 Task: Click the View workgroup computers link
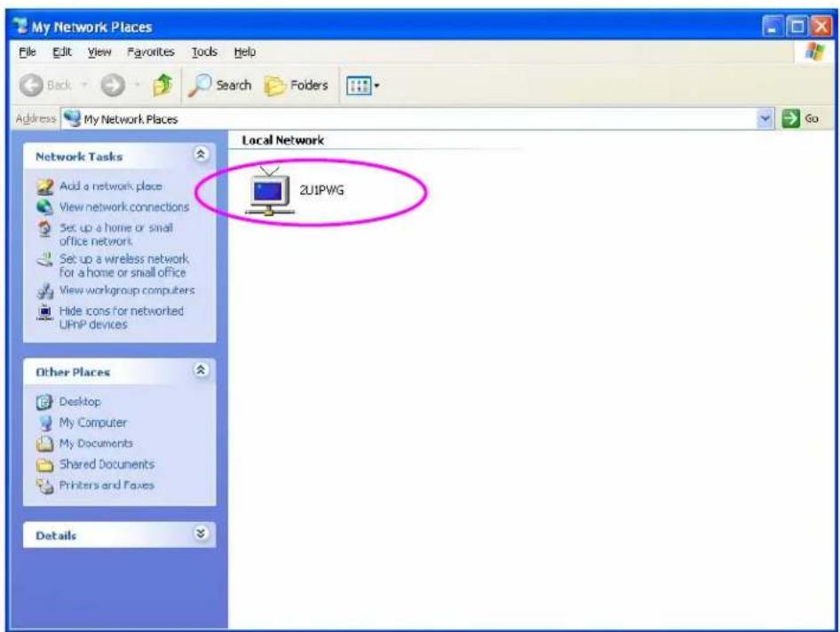[127, 290]
